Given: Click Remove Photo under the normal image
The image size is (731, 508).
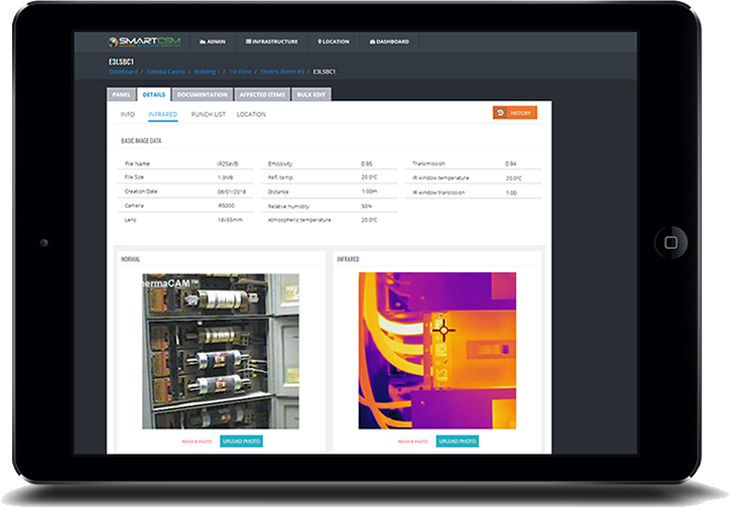Looking at the screenshot, I should [x=197, y=441].
